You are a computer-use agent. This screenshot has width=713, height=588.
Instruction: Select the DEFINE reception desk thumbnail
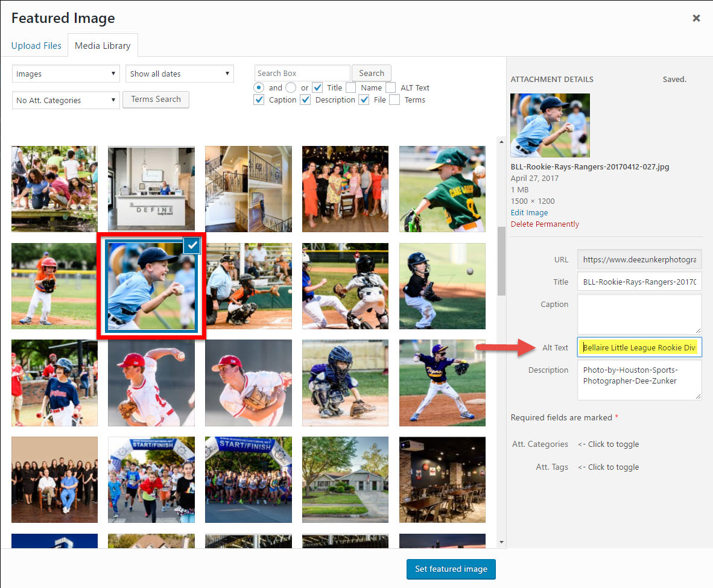(x=151, y=189)
